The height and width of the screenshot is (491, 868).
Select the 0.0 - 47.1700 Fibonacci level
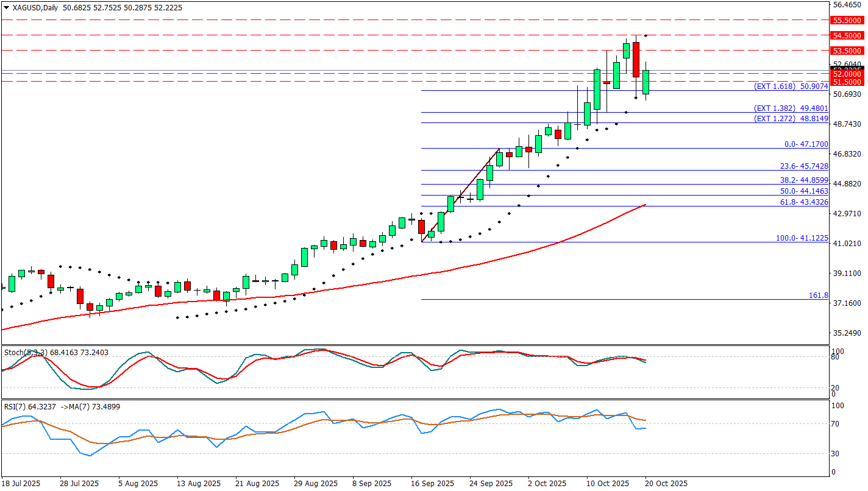click(806, 144)
